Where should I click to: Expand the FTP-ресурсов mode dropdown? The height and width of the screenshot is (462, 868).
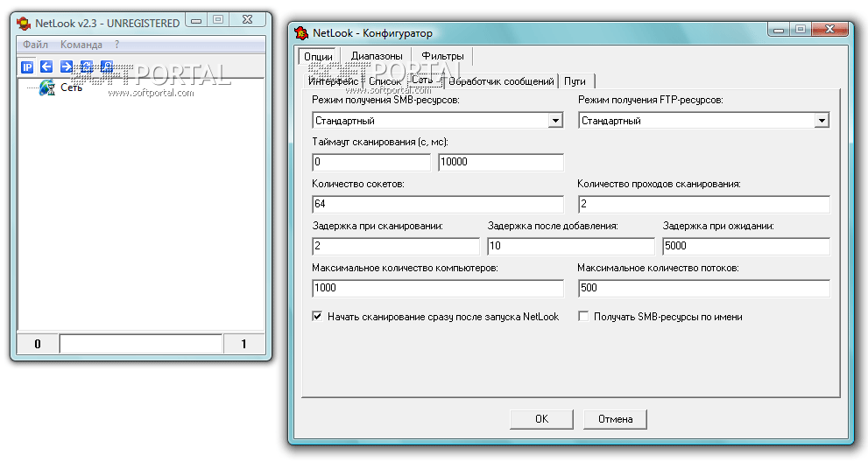pos(822,121)
